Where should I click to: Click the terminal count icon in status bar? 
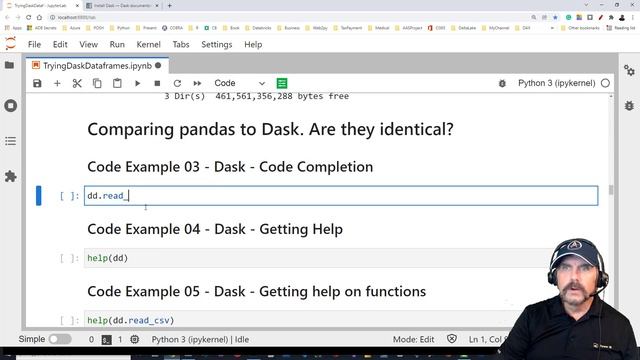click(x=107, y=340)
